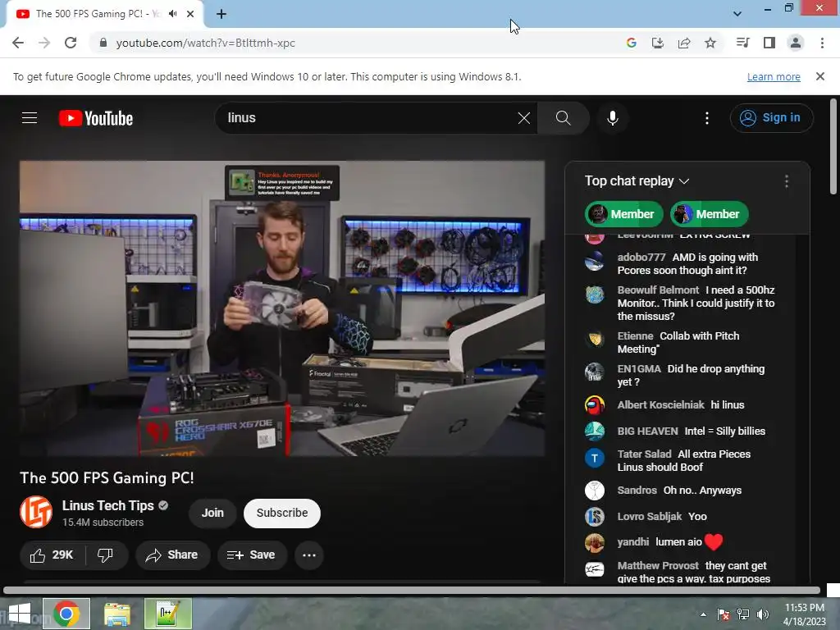The width and height of the screenshot is (840, 630).
Task: Click chat author Tater Salad
Action: pyautogui.click(x=644, y=454)
